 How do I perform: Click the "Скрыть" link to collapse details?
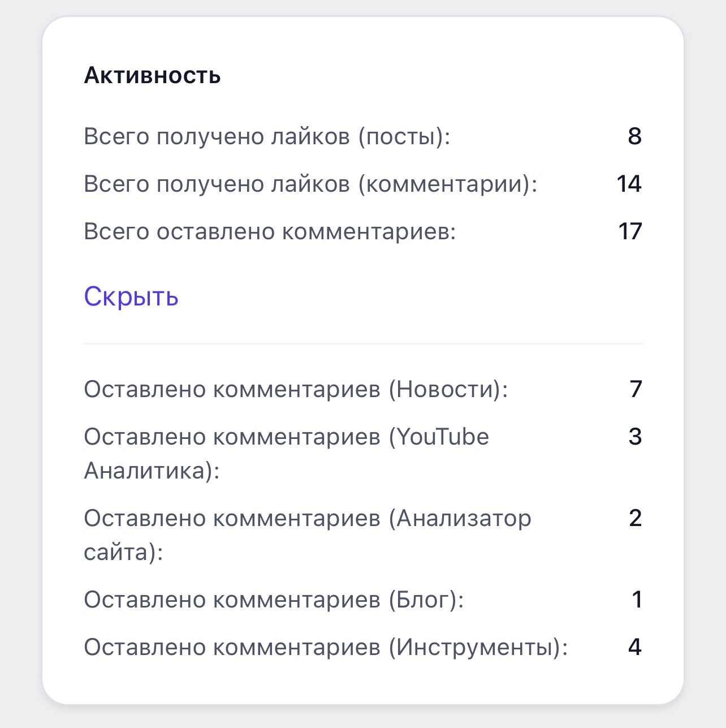[131, 296]
